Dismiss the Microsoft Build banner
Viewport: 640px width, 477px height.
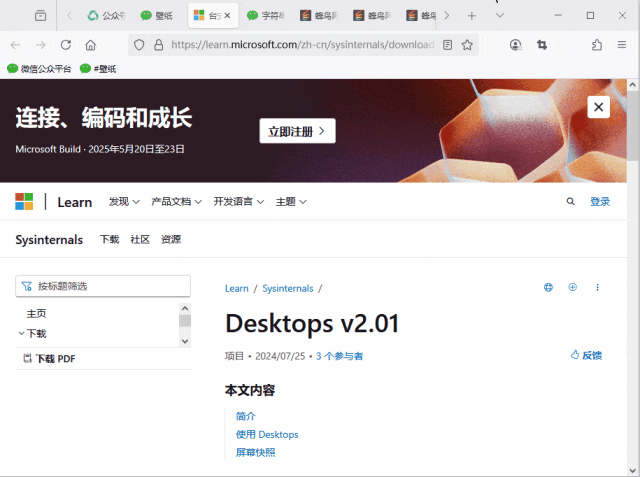tap(599, 107)
